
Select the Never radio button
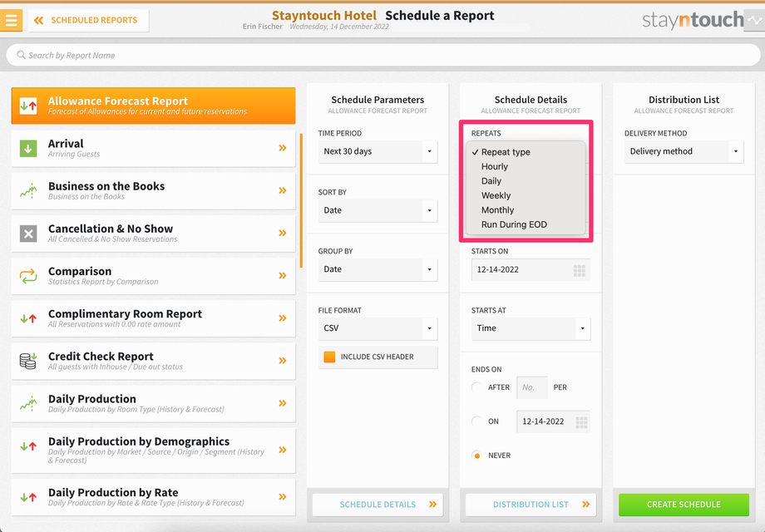[476, 456]
